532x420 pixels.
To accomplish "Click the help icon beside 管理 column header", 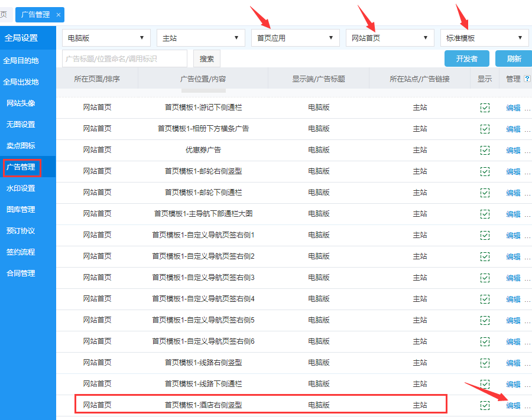I will click(x=527, y=79).
